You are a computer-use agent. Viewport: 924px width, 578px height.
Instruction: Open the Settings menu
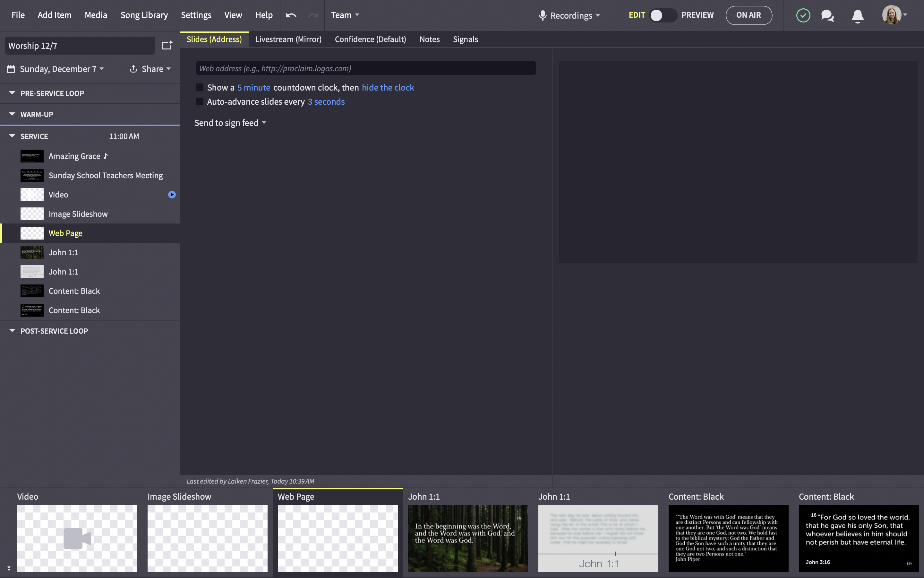[x=196, y=15]
